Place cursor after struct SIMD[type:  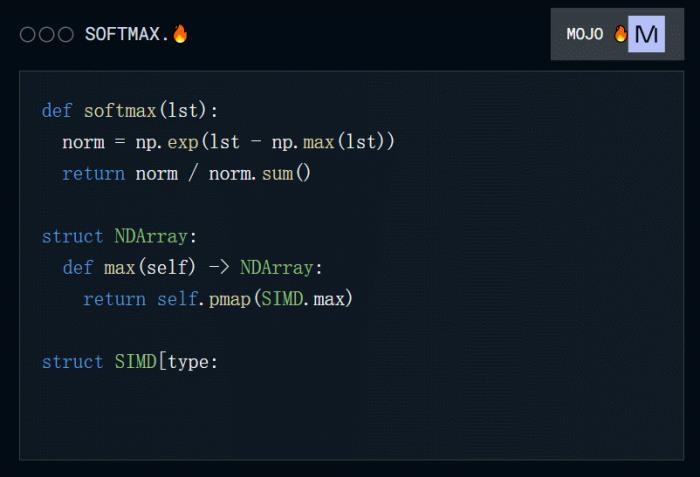pos(220,362)
